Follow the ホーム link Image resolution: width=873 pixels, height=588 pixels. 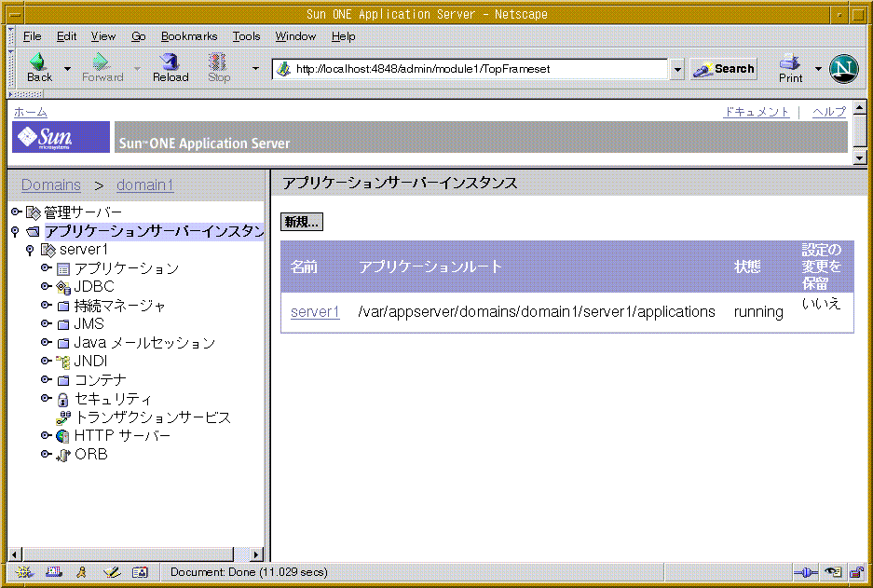pos(30,112)
